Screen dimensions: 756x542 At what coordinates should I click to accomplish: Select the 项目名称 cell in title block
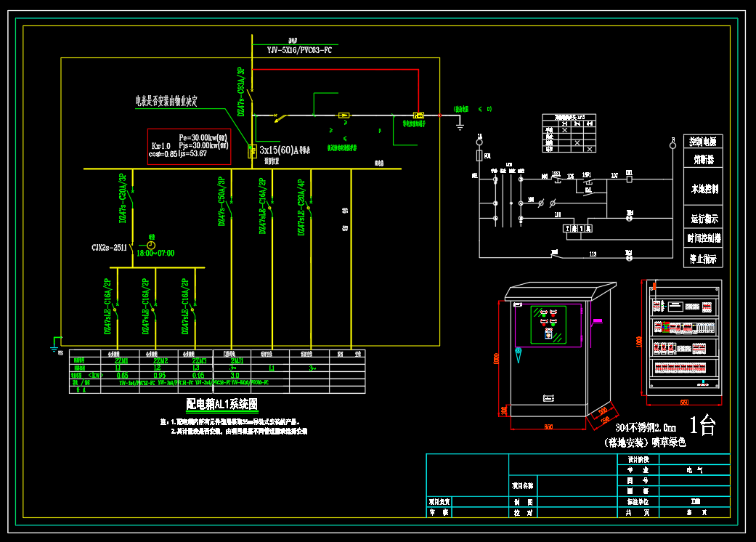(523, 485)
